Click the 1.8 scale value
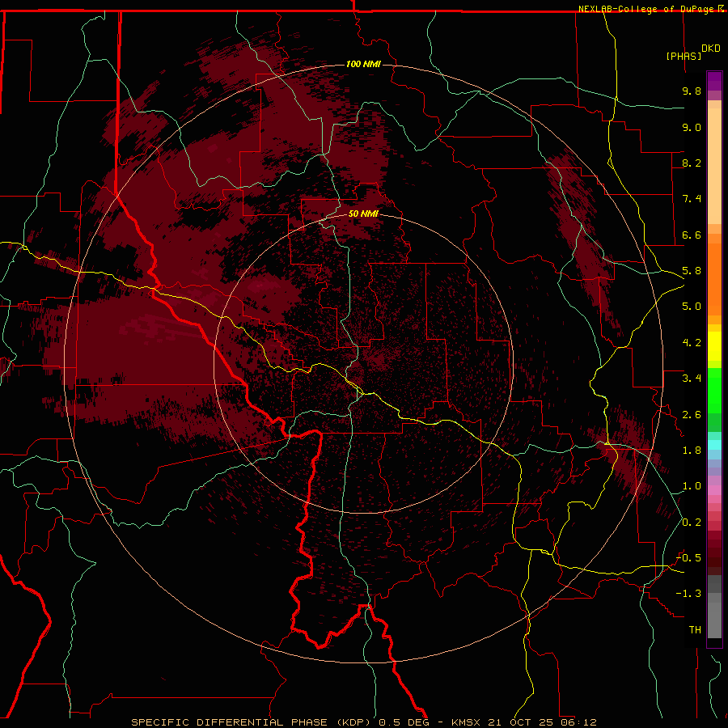This screenshot has height=728, width=728. coord(692,451)
